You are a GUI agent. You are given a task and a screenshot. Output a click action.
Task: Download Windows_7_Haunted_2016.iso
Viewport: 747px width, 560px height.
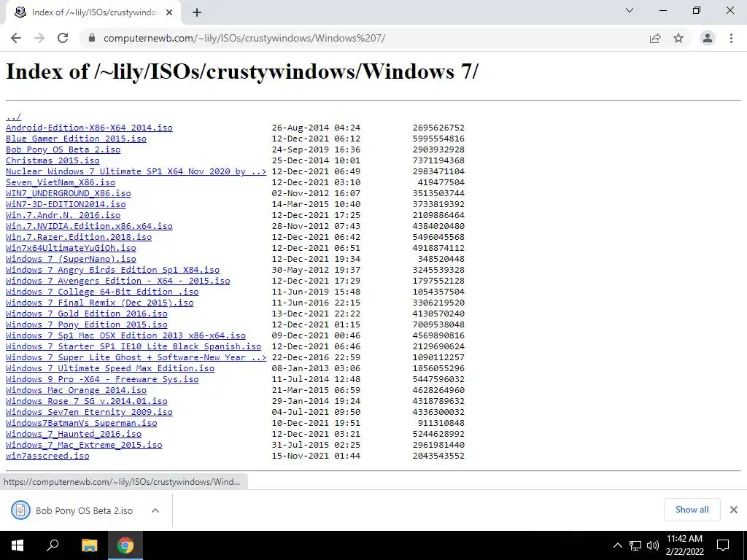[x=74, y=435]
